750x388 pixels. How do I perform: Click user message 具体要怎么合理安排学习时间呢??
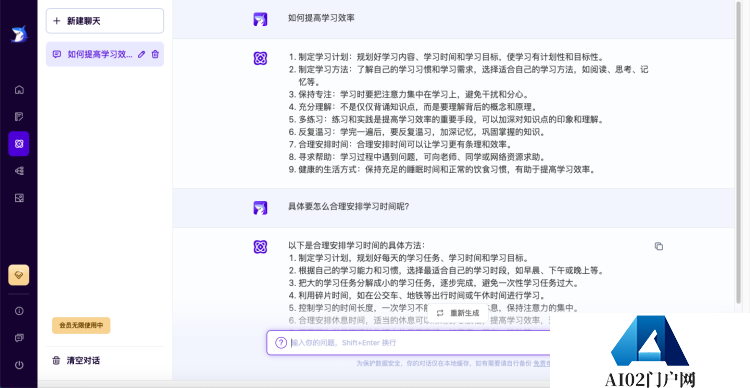coord(348,207)
